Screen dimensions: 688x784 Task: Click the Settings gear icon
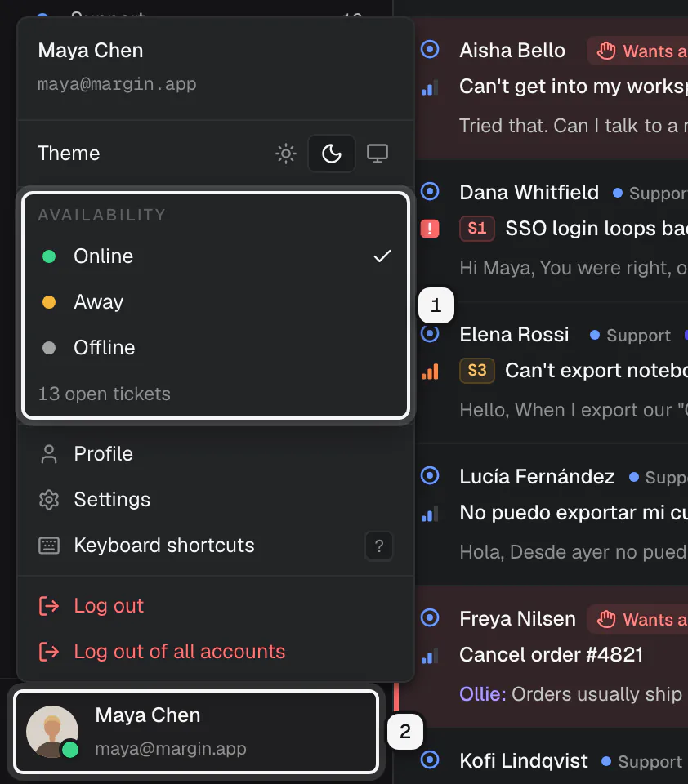(x=49, y=500)
